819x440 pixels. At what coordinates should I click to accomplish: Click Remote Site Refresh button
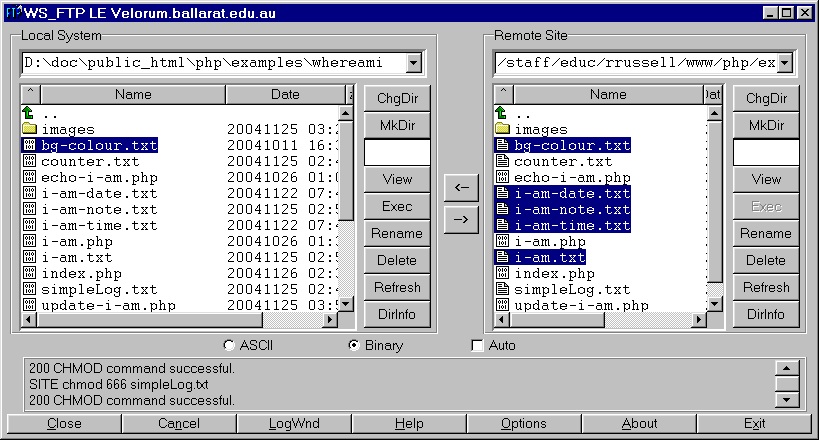pos(766,287)
